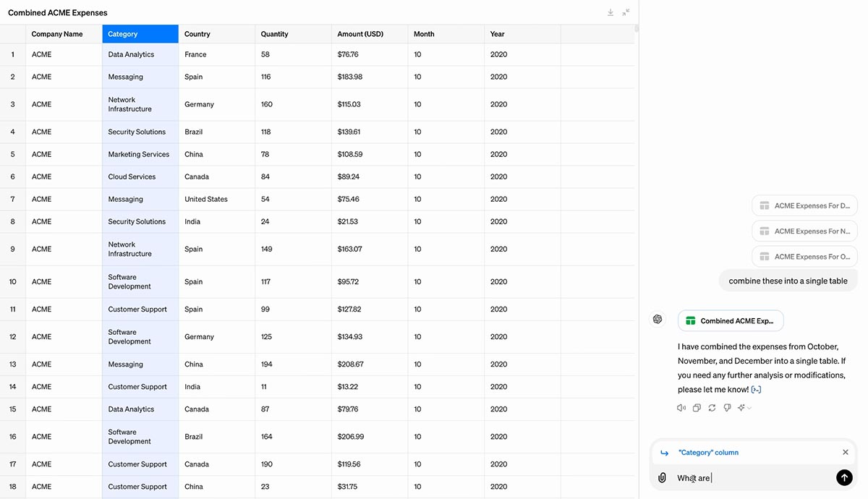Image resolution: width=868 pixels, height=499 pixels.
Task: Open the Combined ACME Expenses file chip
Action: coord(731,321)
